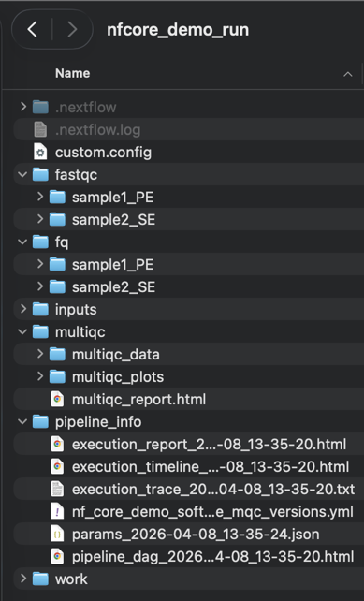
Task: Expand the multiqc_plots folder
Action: pyautogui.click(x=40, y=376)
